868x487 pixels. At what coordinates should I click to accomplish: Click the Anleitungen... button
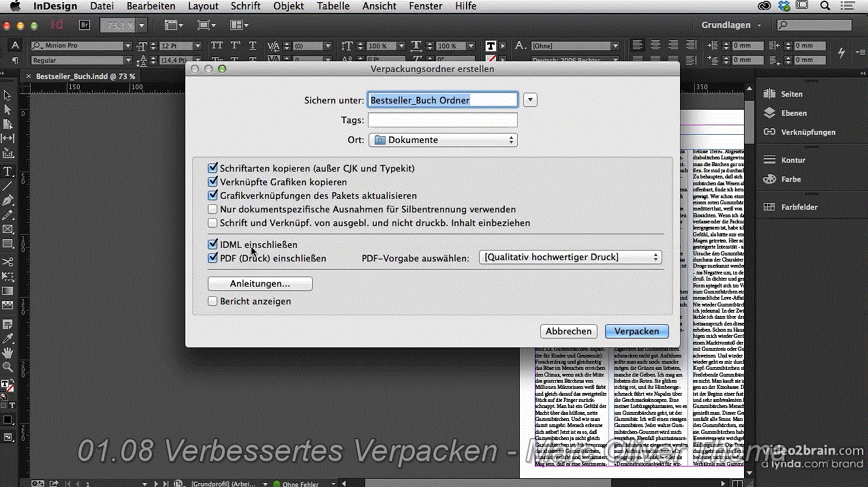260,283
